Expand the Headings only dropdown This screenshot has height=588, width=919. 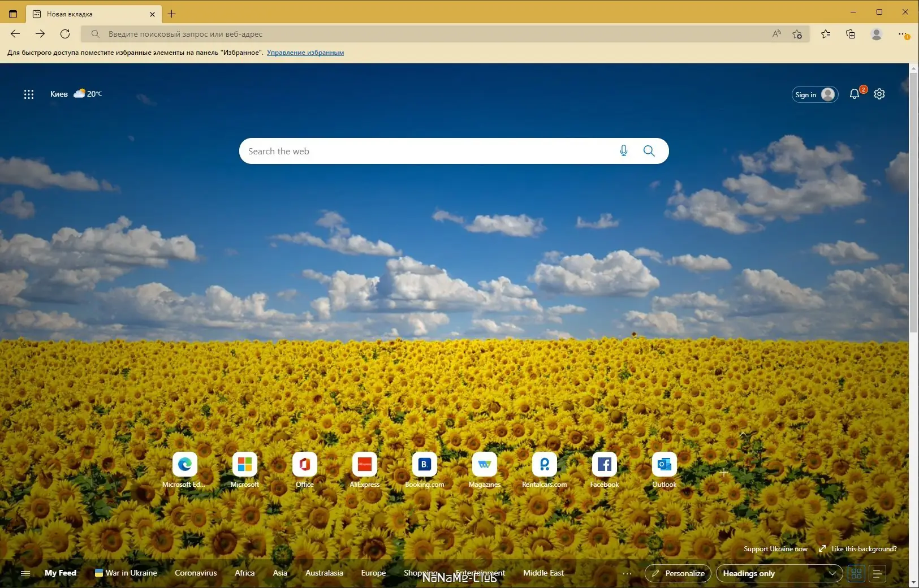click(779, 573)
